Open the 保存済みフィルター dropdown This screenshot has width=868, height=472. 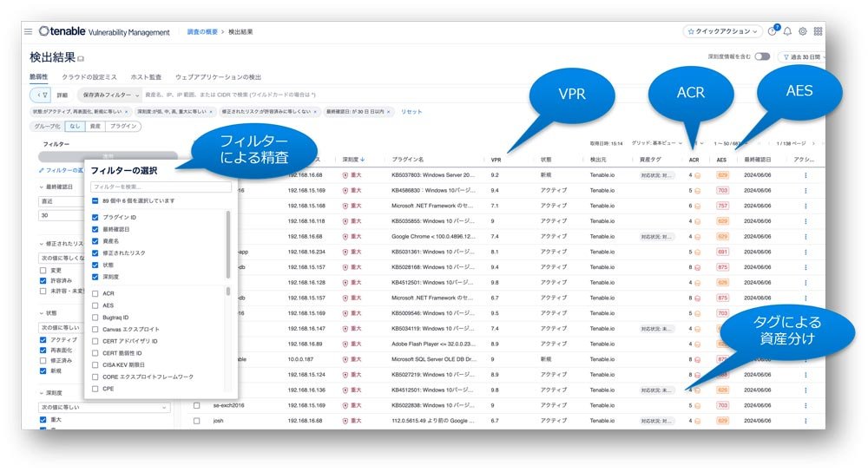point(109,95)
